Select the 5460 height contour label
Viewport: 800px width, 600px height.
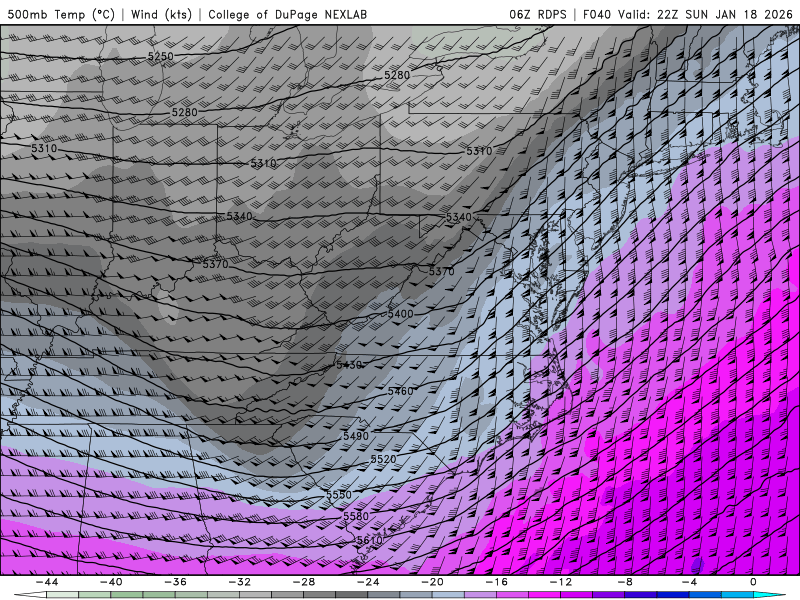click(400, 391)
